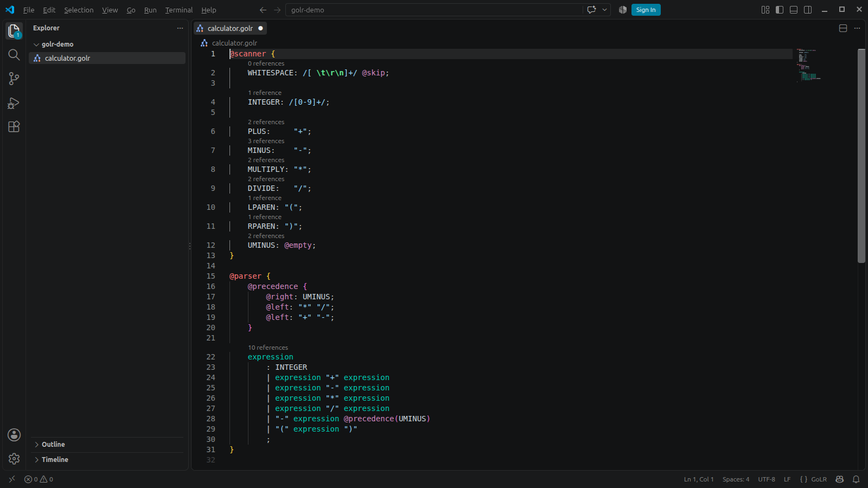Open the Explorer view in activity bar

(x=14, y=31)
